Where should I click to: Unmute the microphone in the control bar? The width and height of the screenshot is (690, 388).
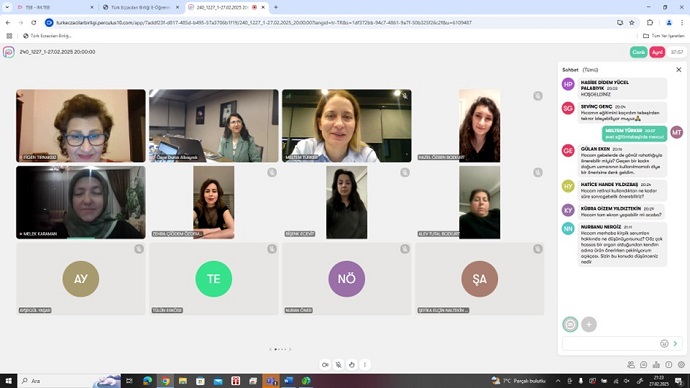coord(338,365)
